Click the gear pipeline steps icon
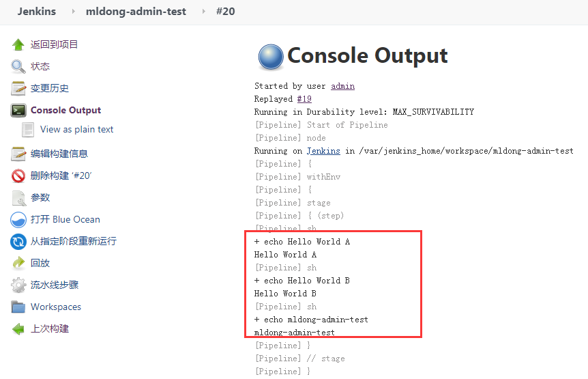The height and width of the screenshot is (379, 588). [18, 285]
